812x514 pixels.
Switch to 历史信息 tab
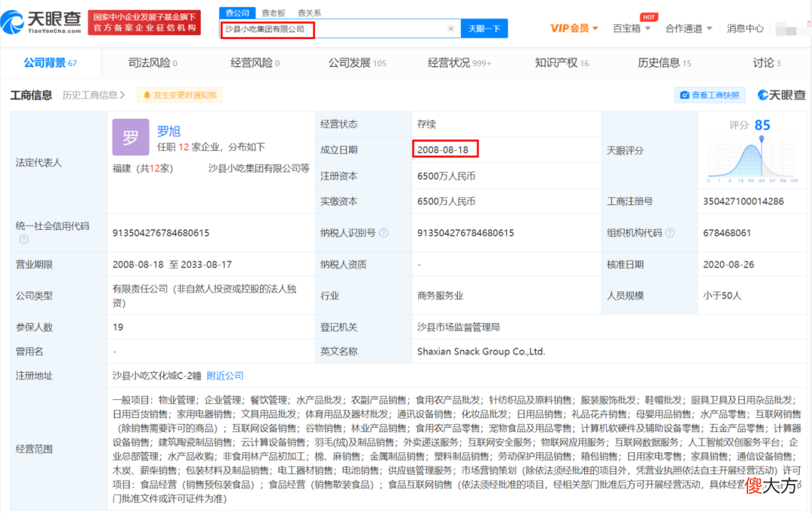(x=665, y=63)
